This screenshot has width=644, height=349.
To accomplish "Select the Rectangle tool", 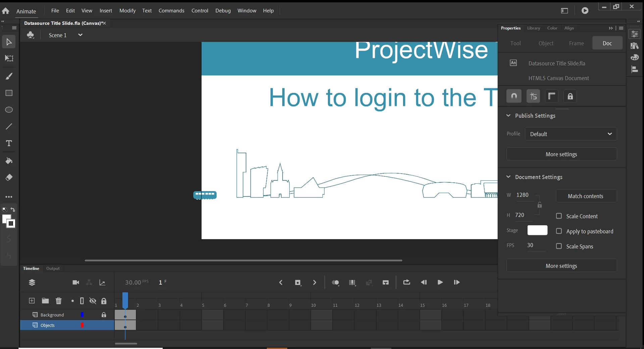I will 9,93.
